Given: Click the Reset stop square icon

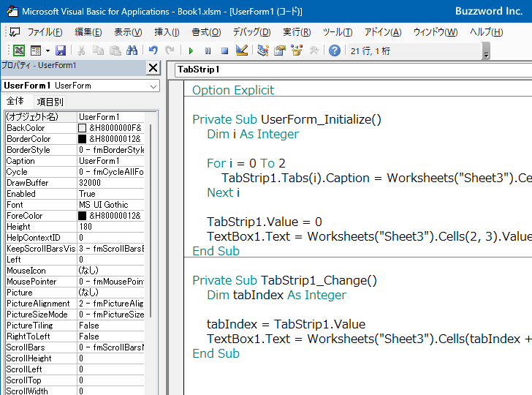Looking at the screenshot, I should pos(224,51).
